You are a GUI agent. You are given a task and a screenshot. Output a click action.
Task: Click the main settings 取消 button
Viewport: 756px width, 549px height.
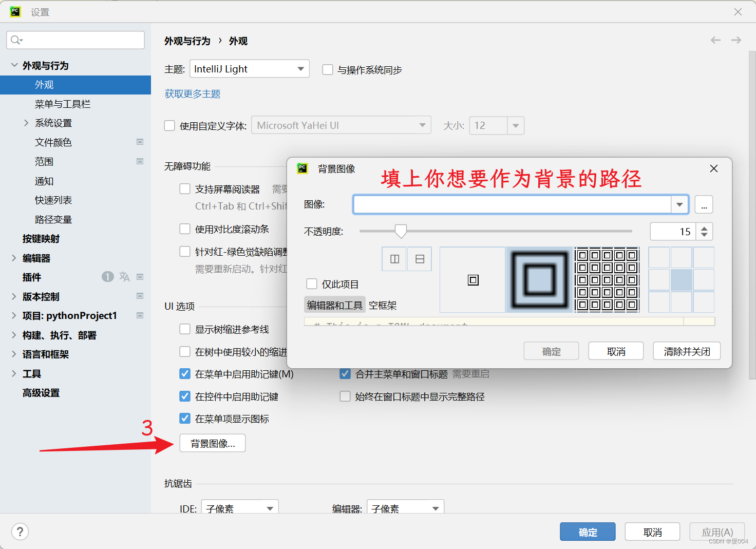[x=652, y=532]
